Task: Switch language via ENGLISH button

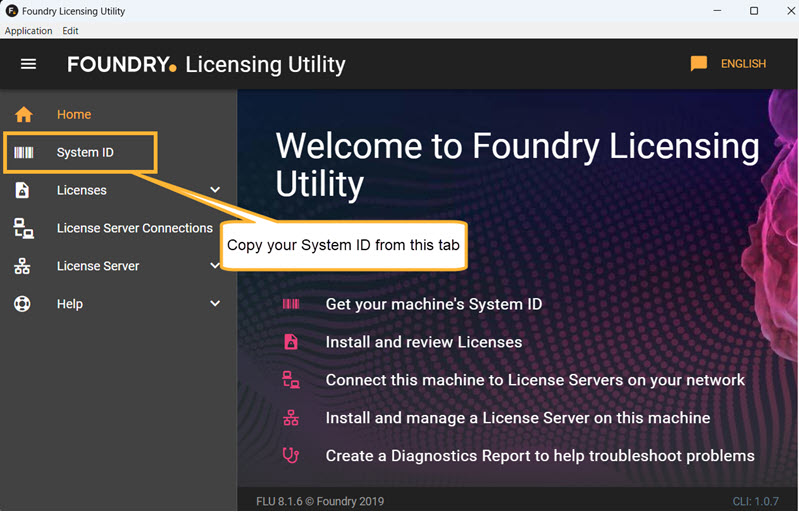Action: click(x=743, y=64)
